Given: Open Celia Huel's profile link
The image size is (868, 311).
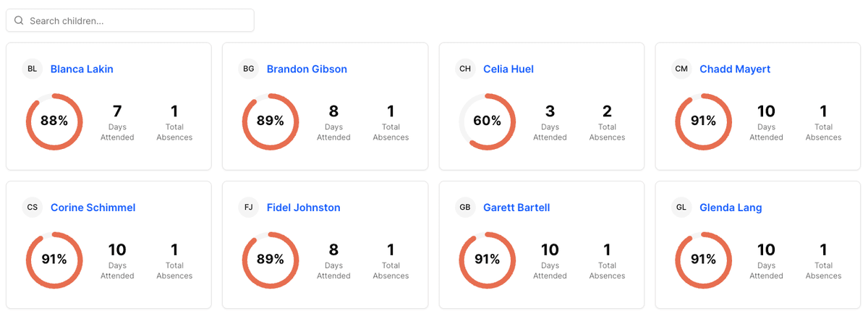Looking at the screenshot, I should (509, 69).
